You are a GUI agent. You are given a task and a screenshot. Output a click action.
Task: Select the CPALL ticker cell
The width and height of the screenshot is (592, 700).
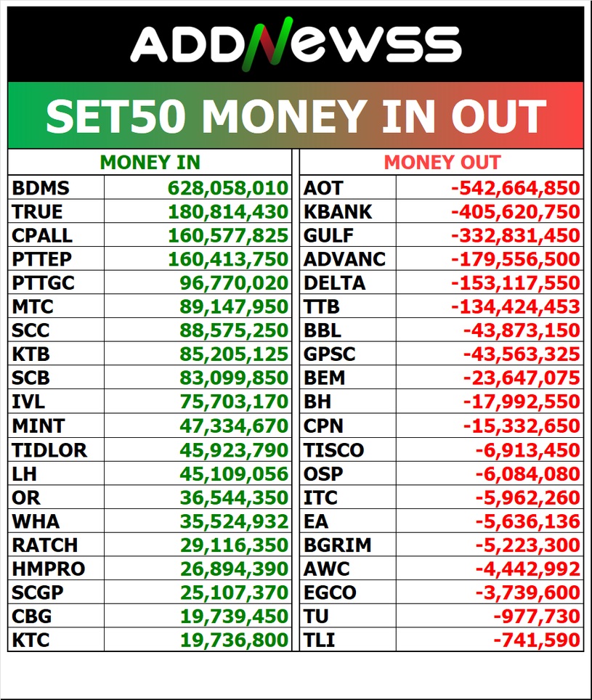pos(42,236)
